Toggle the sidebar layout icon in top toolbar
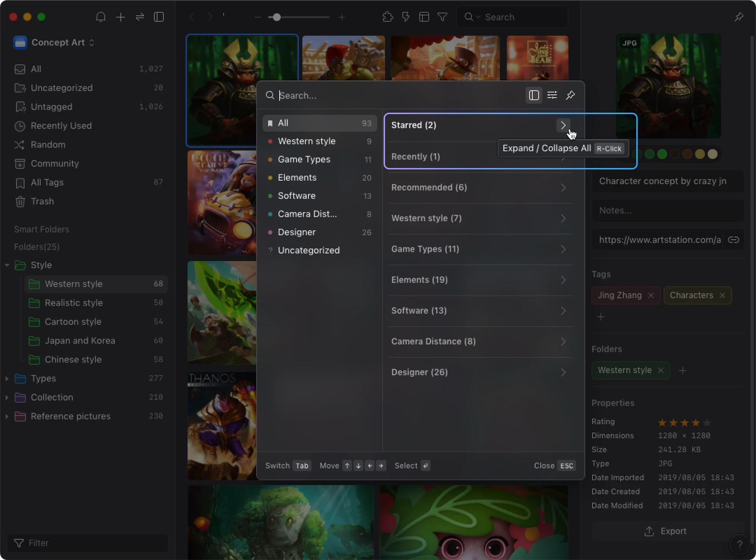This screenshot has height=560, width=756. click(159, 17)
